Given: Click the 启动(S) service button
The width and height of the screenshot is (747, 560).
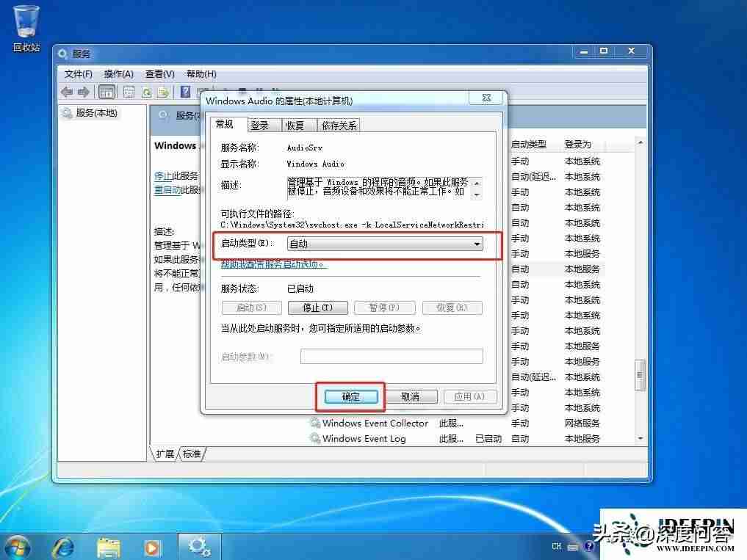Looking at the screenshot, I should click(251, 308).
